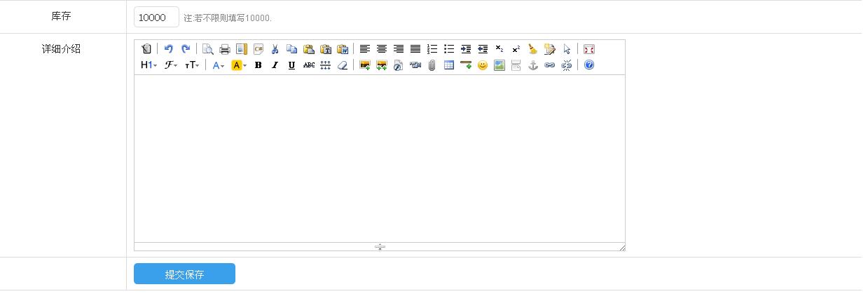The width and height of the screenshot is (868, 294).
Task: Toggle bold formatting
Action: [x=258, y=65]
